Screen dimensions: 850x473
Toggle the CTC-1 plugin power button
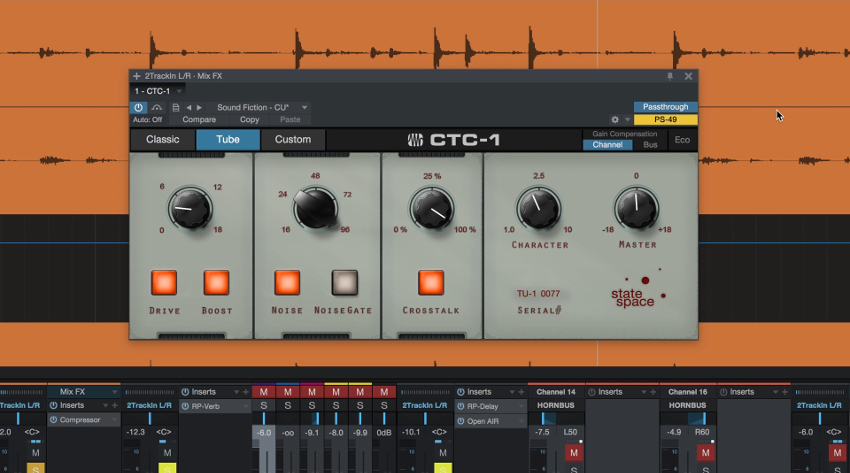[x=138, y=107]
